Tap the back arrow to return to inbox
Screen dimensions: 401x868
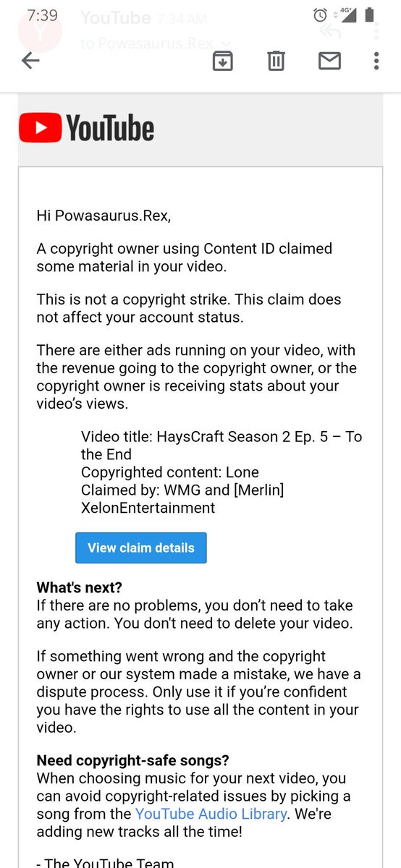(30, 61)
